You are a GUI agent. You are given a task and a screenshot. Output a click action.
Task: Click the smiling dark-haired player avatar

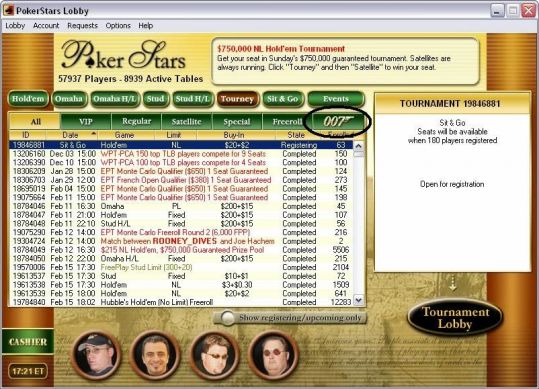coord(155,355)
